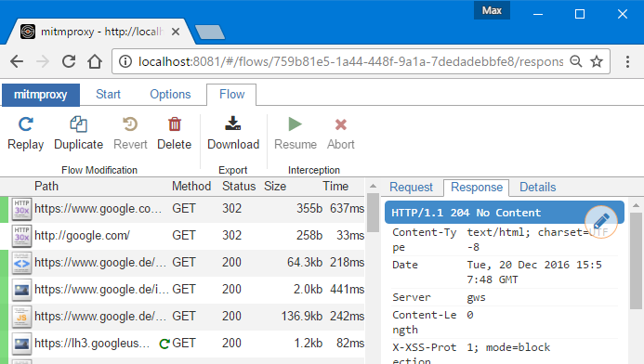Open the Details tab
Image resolution: width=644 pixels, height=364 pixels.
538,188
